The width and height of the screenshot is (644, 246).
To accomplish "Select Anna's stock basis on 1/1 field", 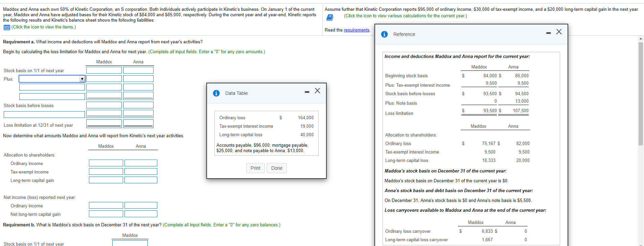I will coord(138,70).
